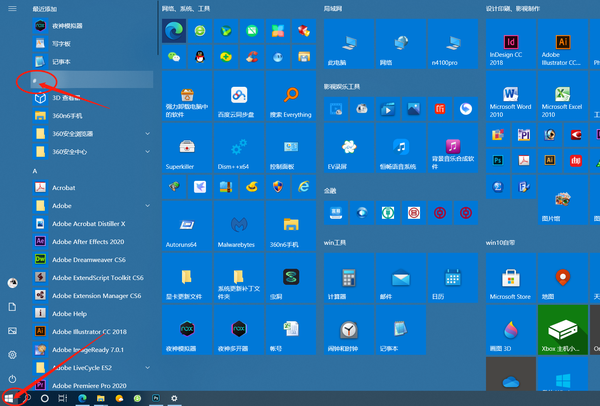Toggle the hamburger menu at top left
This screenshot has width=600, height=406.
click(x=12, y=9)
